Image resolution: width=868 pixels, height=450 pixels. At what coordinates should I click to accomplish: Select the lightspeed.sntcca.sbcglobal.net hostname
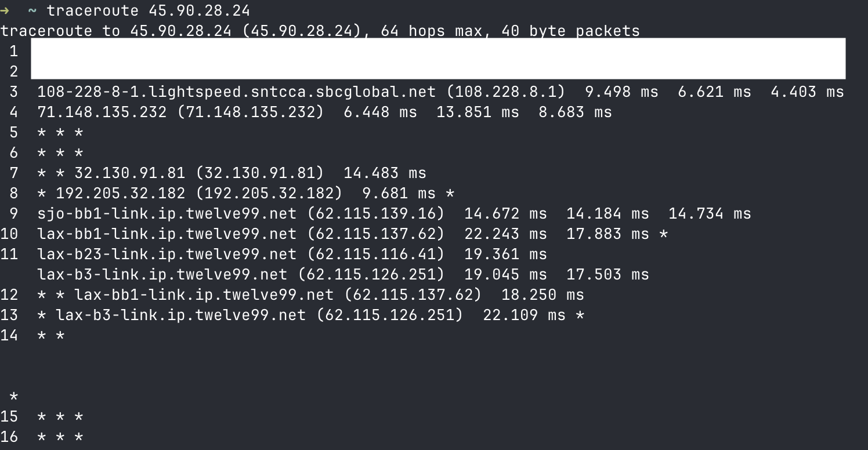tap(236, 92)
